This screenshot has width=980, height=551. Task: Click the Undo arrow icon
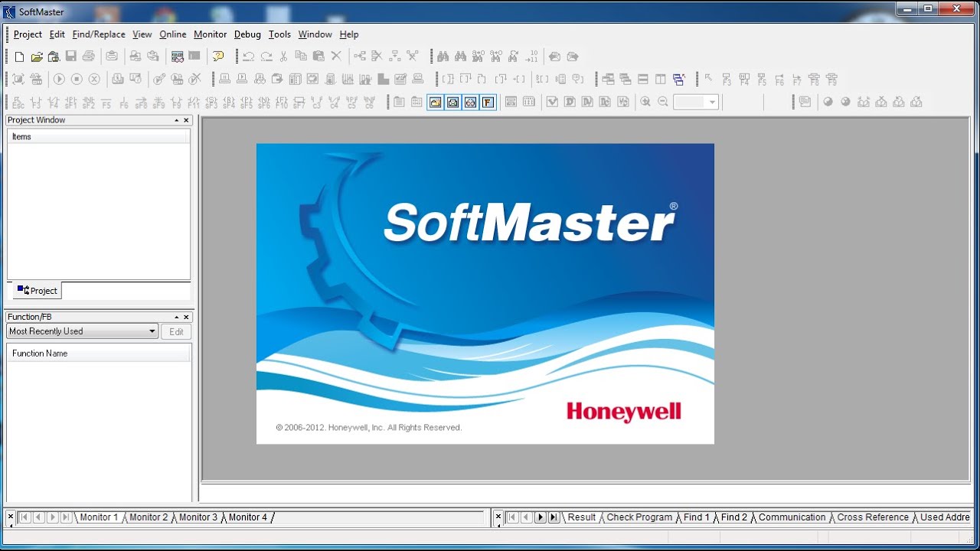pos(248,56)
